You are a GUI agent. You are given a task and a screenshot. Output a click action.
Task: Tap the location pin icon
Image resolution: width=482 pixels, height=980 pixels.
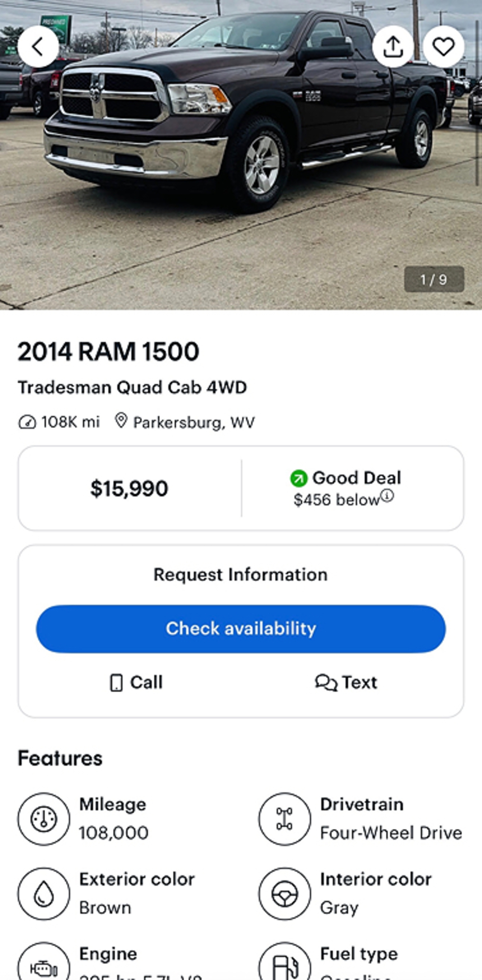pyautogui.click(x=121, y=421)
